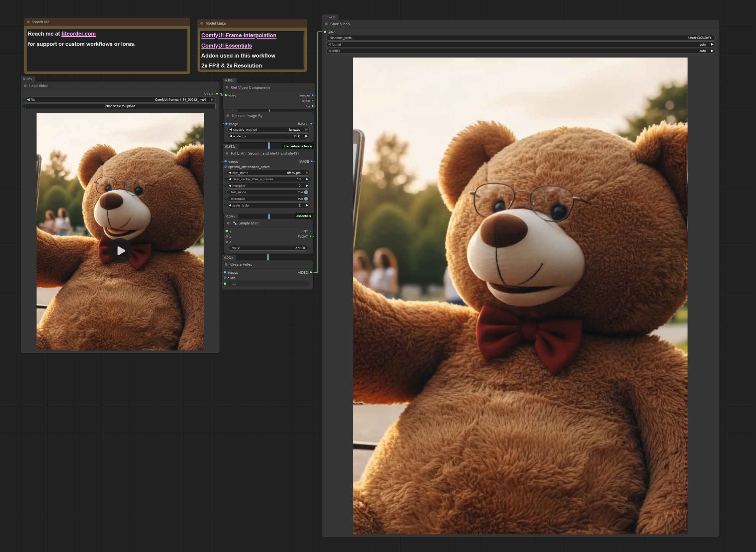Click the Frame-Interpolation badge
The width and height of the screenshot is (756, 552).
click(297, 146)
